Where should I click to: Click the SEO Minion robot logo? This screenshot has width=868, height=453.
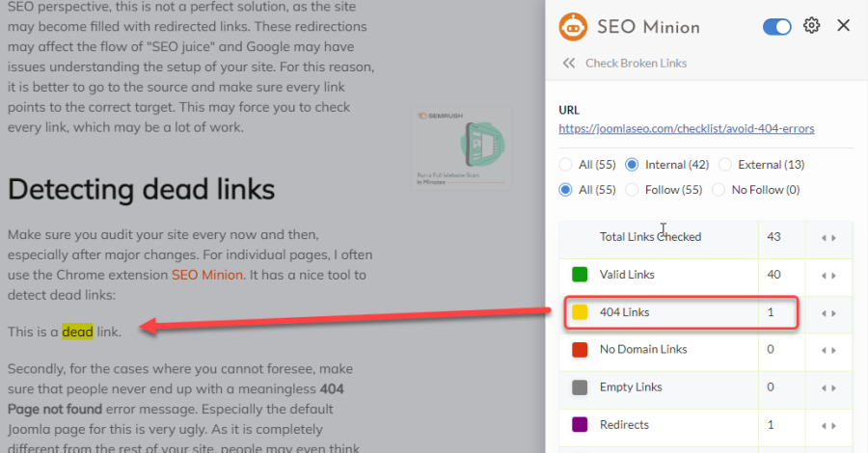pyautogui.click(x=573, y=27)
